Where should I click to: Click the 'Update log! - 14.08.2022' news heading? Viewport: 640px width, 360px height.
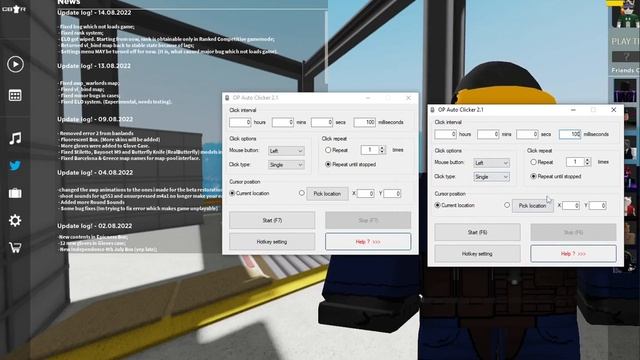point(94,13)
